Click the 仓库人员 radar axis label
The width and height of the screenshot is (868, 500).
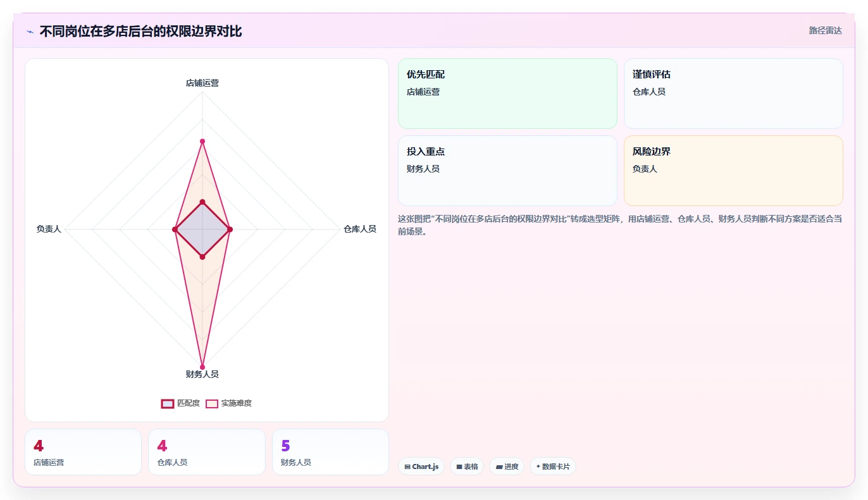(x=359, y=229)
